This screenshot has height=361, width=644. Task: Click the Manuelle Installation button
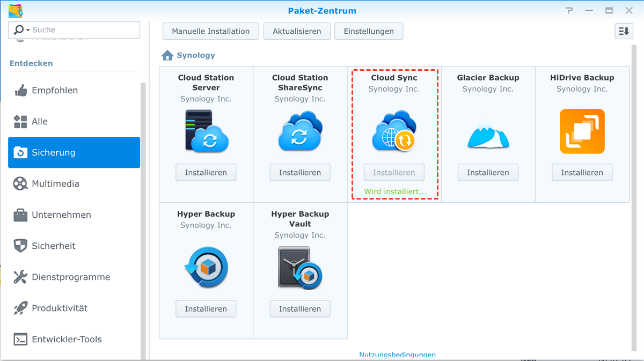[211, 31]
